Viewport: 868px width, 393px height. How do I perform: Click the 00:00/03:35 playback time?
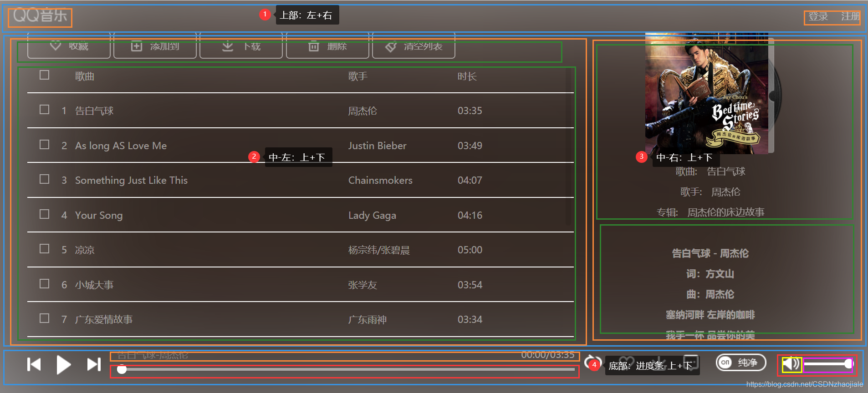548,355
